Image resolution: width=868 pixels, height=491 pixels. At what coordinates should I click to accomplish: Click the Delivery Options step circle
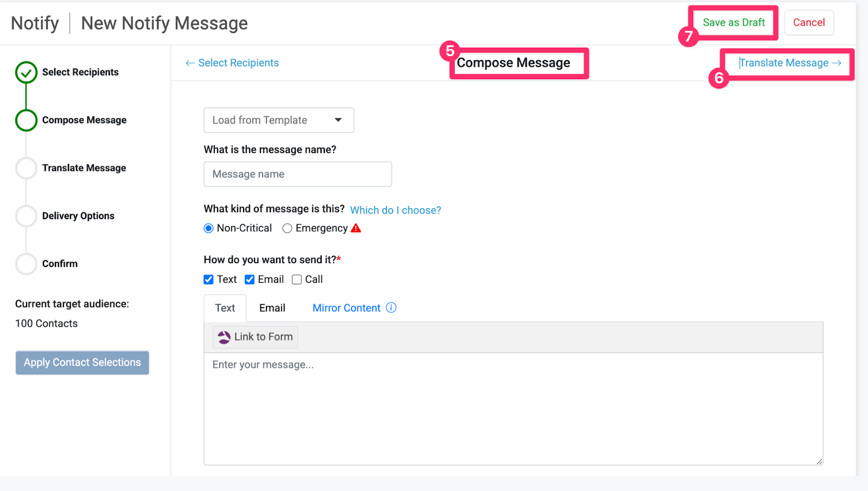26,216
